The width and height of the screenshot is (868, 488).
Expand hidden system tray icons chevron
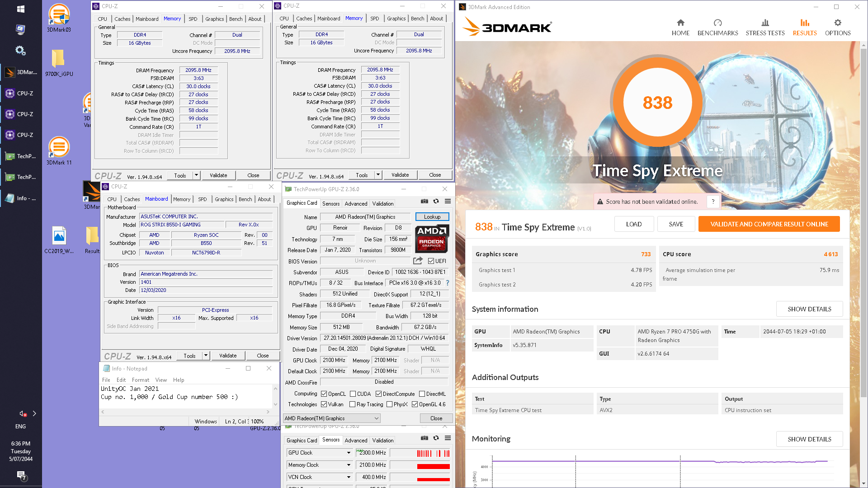[34, 413]
